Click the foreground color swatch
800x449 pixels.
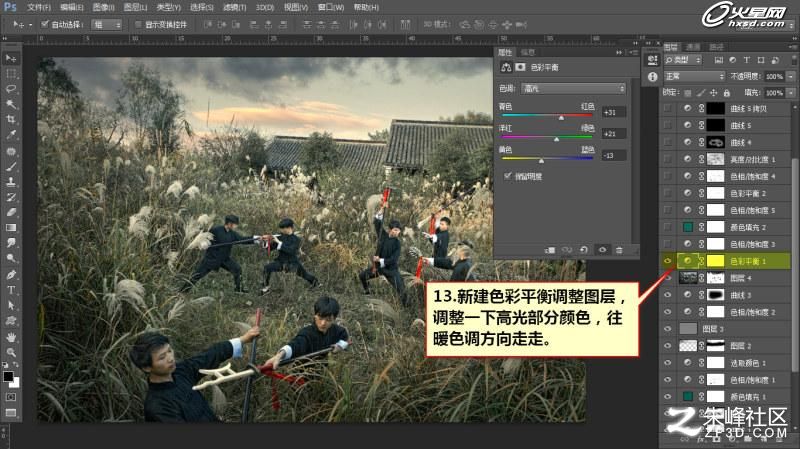[x=8, y=377]
